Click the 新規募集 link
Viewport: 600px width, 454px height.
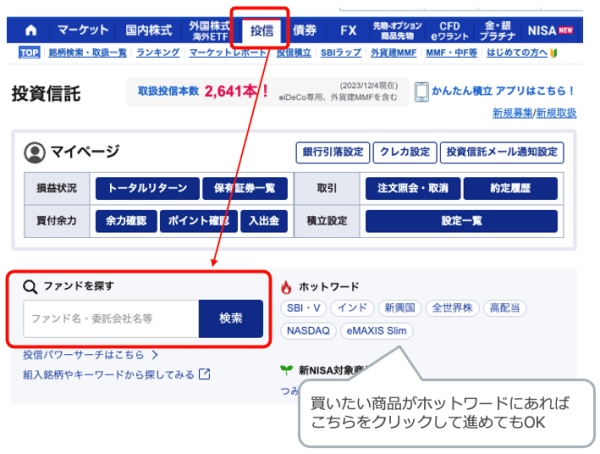click(514, 114)
